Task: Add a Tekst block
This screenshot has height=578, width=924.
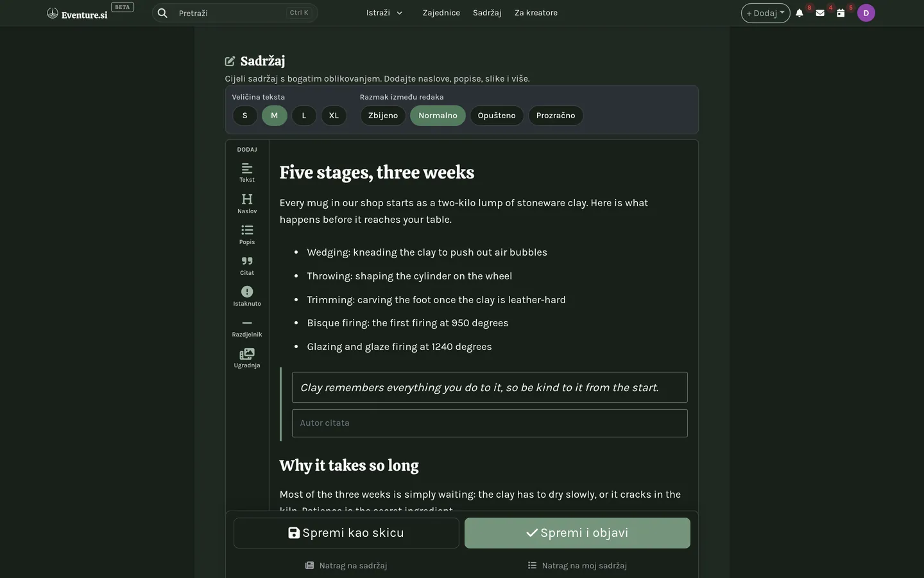Action: tap(247, 172)
